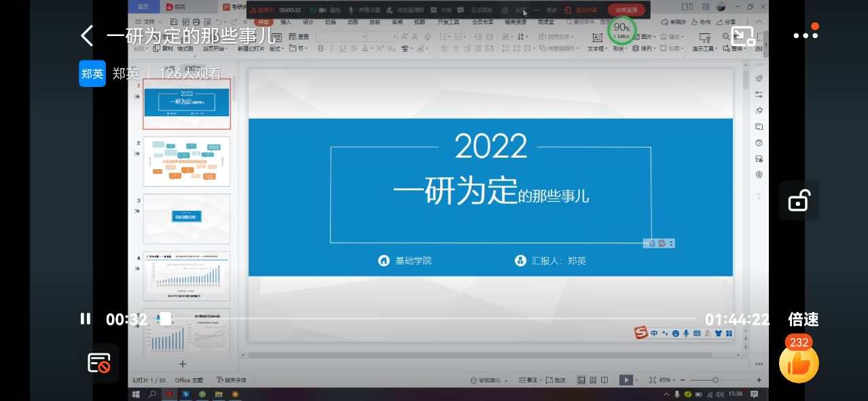
Task: Open the three-dot more options menu
Action: click(x=805, y=35)
